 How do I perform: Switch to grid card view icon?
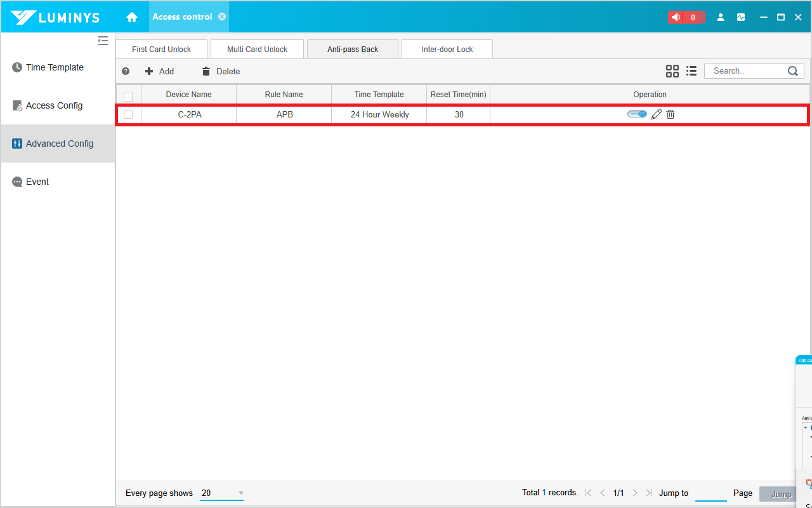(x=672, y=71)
